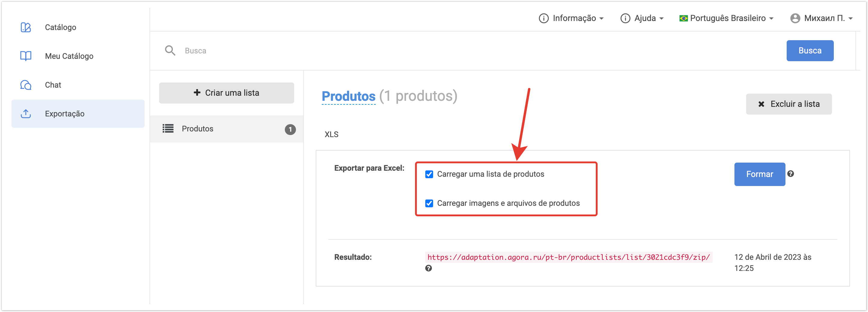Uncheck Carregar imagens e arquivos de produtos
Screen dimensions: 868x312
coord(429,203)
